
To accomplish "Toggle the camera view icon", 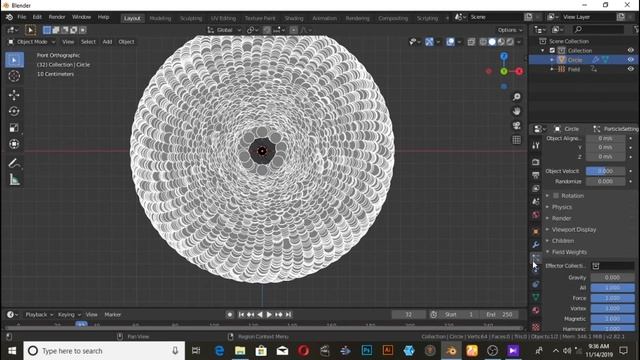I will [x=517, y=125].
